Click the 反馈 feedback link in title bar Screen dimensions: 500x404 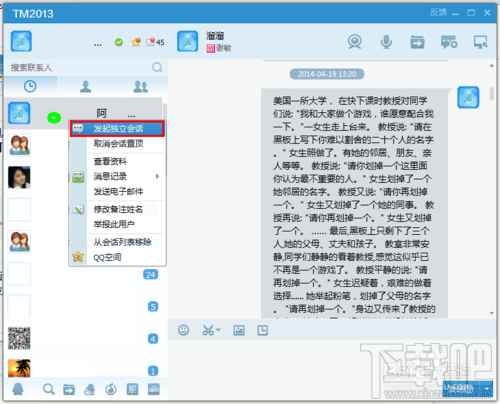pos(438,13)
